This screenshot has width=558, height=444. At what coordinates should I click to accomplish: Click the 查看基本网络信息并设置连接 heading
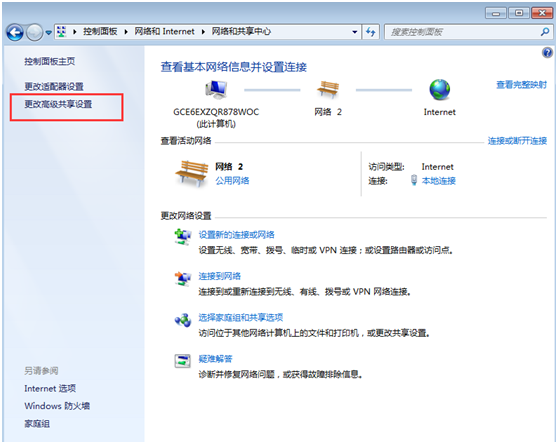[x=233, y=67]
